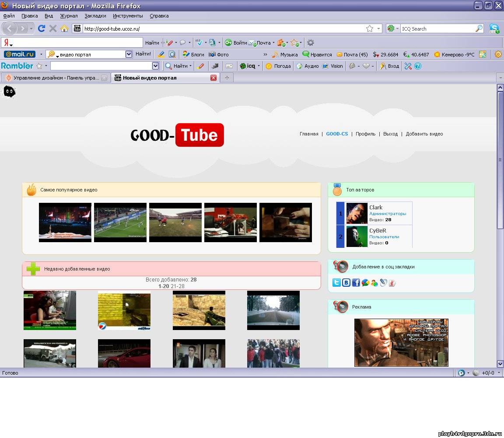Click the Yandex Войти login button

tap(236, 42)
